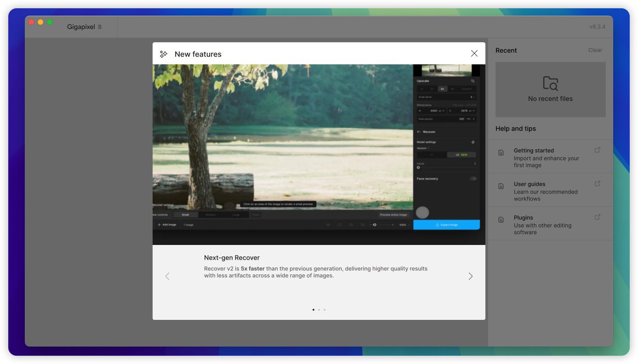Screen dimensions: 638x364
Task: Select the first pagination dot
Action: point(313,310)
